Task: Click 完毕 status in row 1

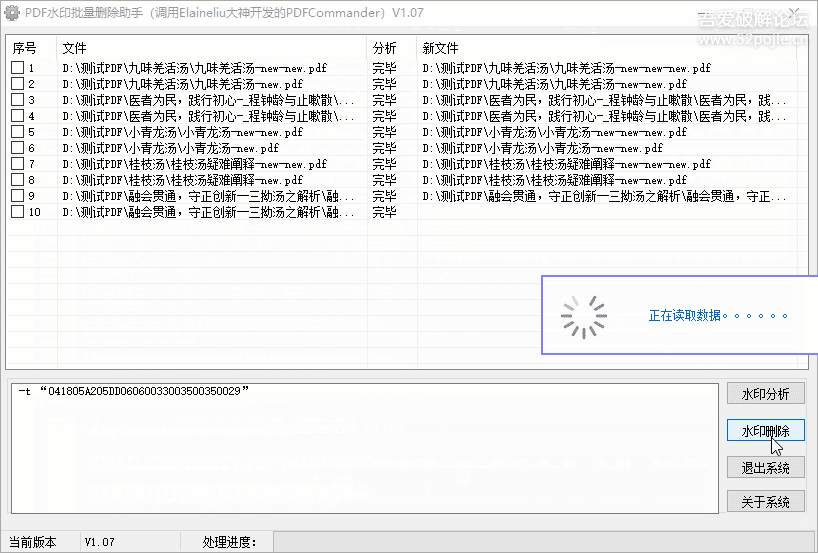Action: [x=384, y=68]
